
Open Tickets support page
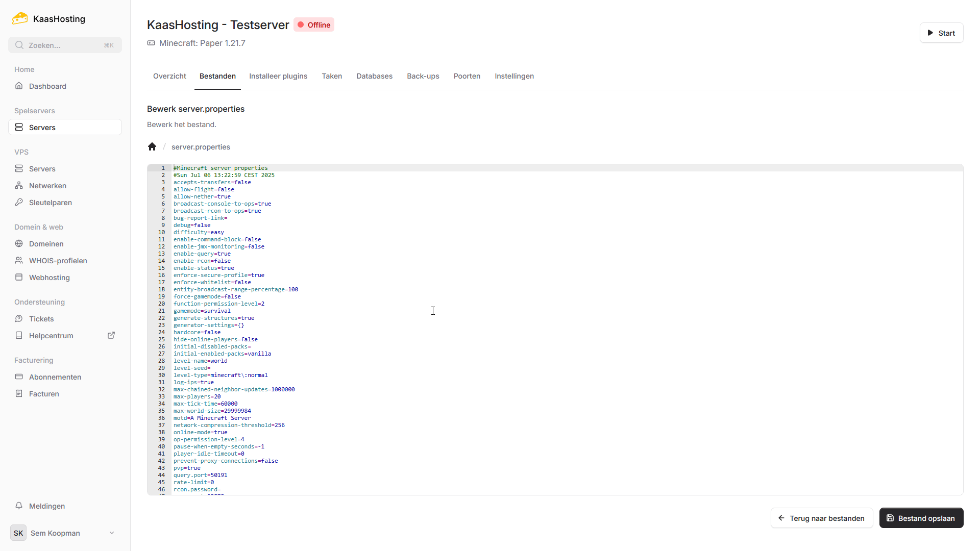tap(41, 319)
